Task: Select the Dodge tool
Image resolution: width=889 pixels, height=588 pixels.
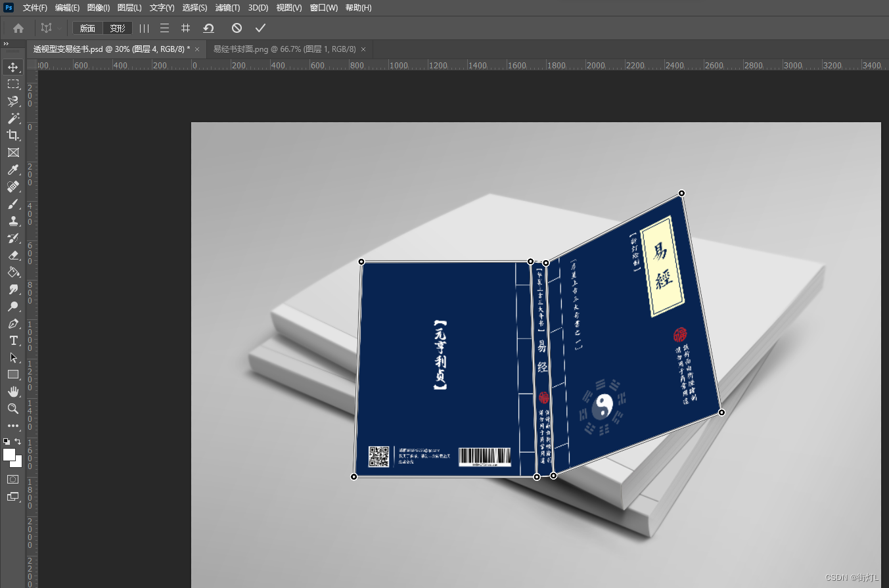Action: (x=13, y=306)
